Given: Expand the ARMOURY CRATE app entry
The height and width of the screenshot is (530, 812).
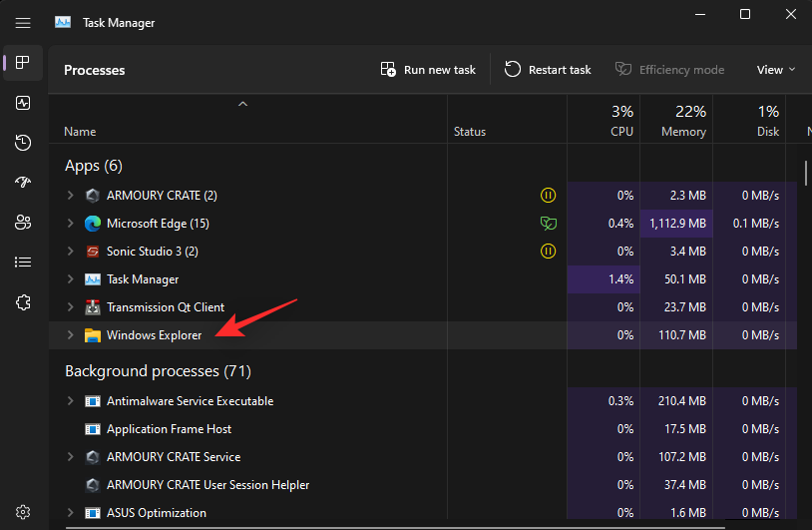Looking at the screenshot, I should click(x=70, y=196).
